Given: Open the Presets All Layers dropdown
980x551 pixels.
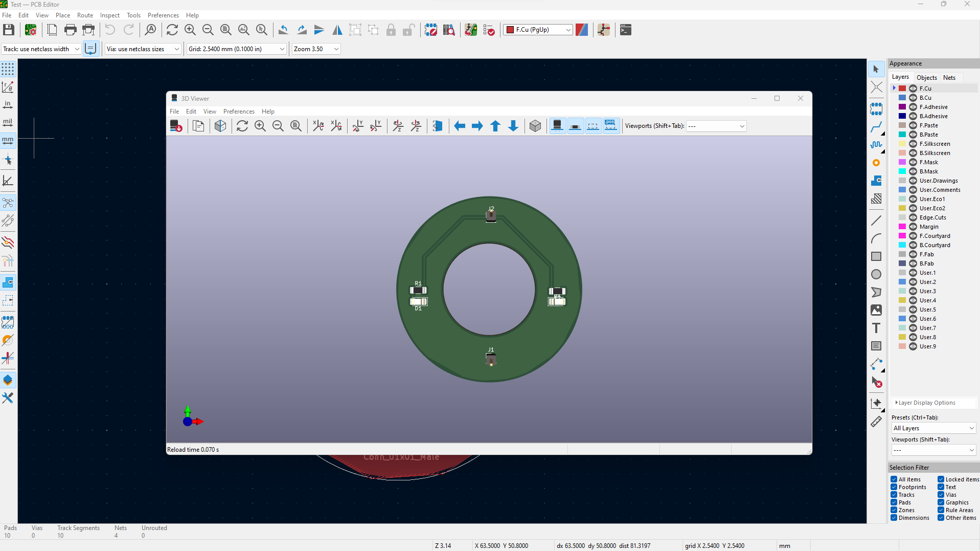Looking at the screenshot, I should coord(933,428).
